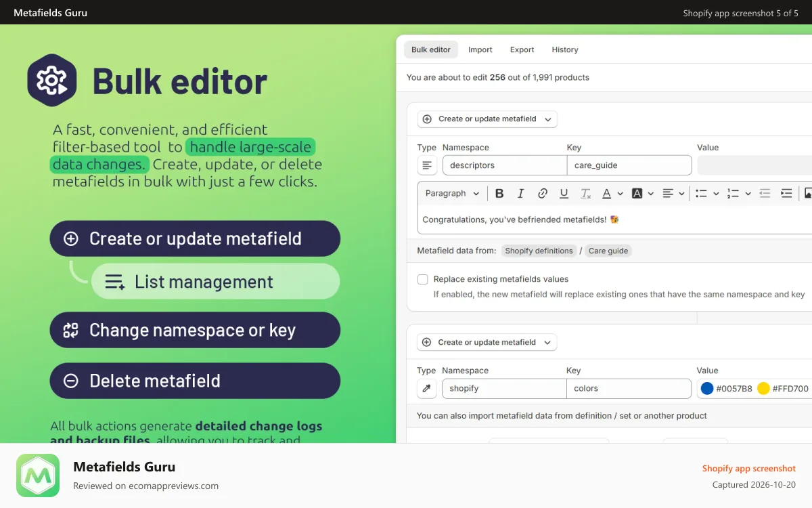This screenshot has height=508, width=812.
Task: Click the increase indent icon
Action: [786, 194]
